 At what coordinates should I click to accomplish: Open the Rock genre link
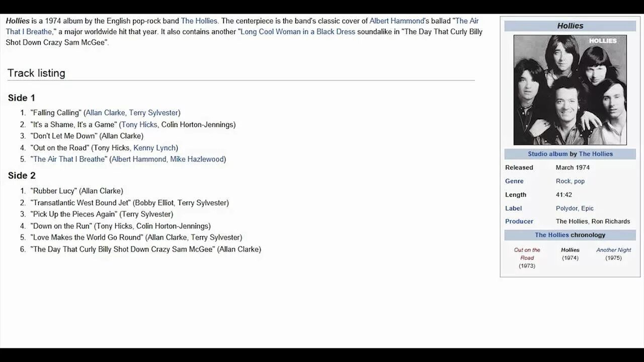click(563, 181)
